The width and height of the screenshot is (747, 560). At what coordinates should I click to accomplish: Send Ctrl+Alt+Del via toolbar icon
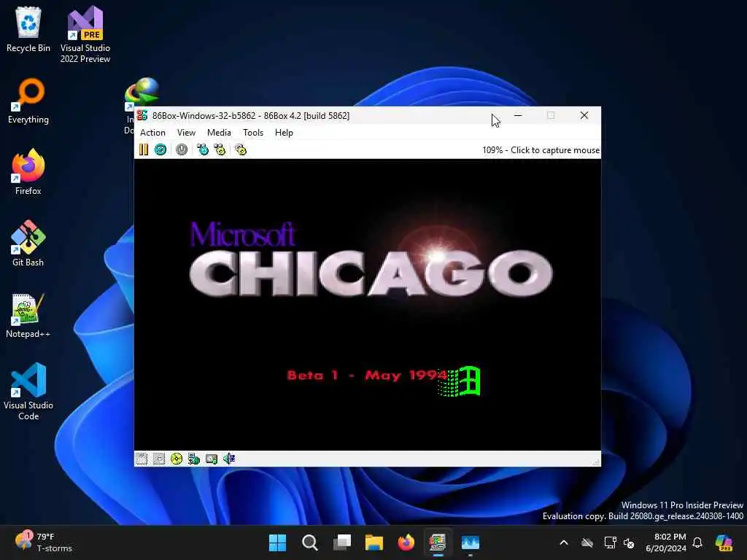click(203, 149)
